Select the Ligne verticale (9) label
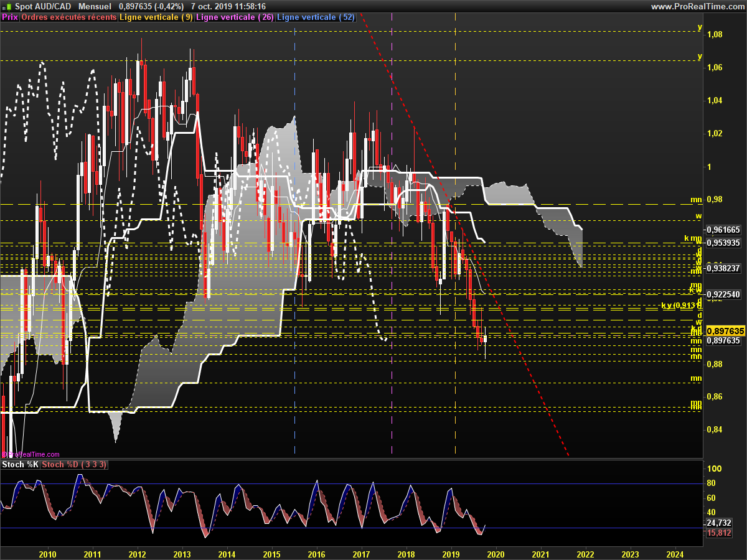The height and width of the screenshot is (560, 747). 156,17
